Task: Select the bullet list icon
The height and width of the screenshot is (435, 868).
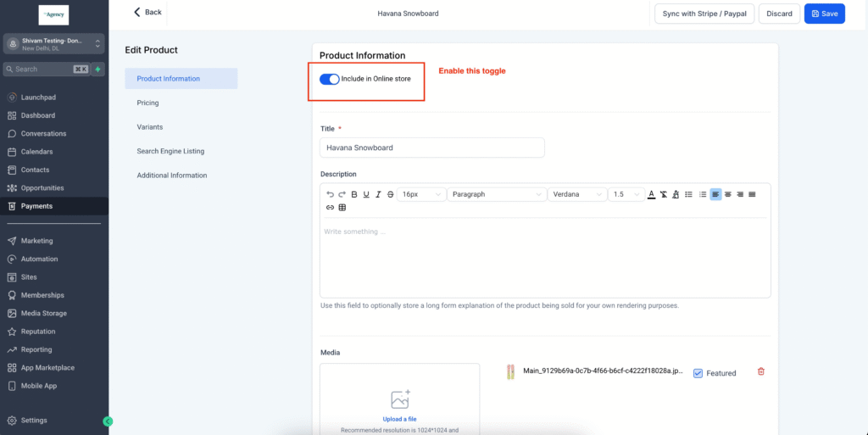Action: (688, 194)
